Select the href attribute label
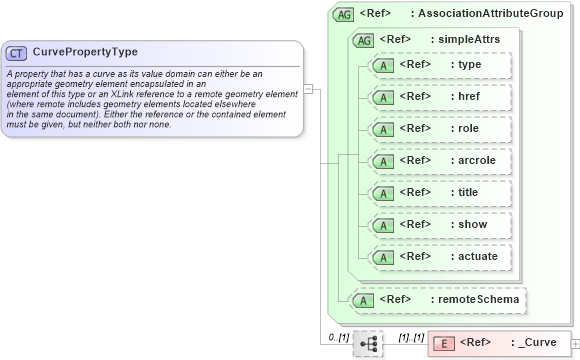This screenshot has width=580, height=360. [469, 96]
